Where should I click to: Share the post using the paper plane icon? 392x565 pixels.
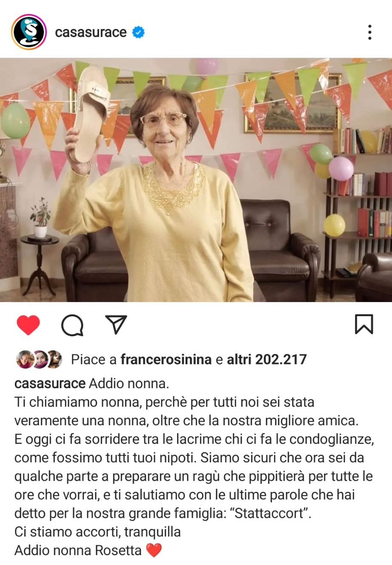point(116,325)
